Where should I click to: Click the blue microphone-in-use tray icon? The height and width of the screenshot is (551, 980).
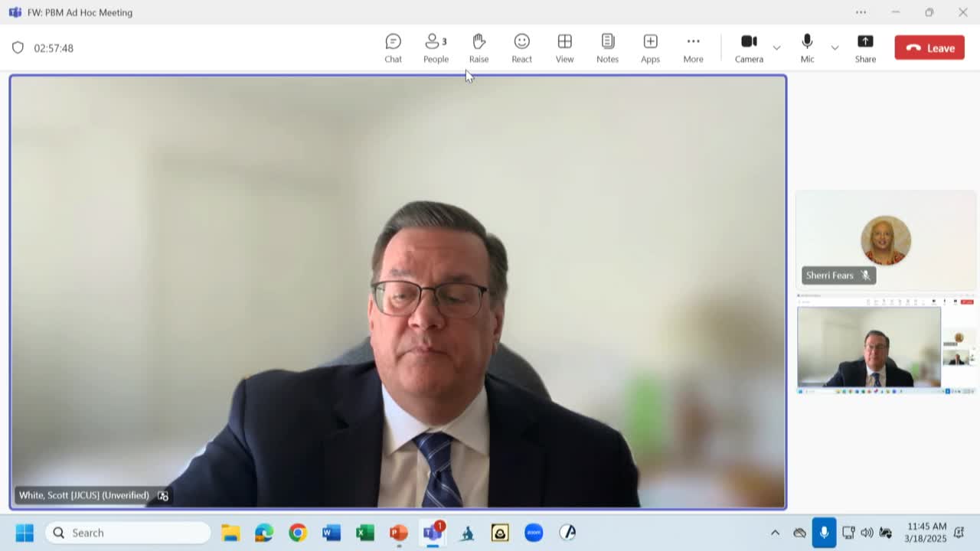click(824, 533)
